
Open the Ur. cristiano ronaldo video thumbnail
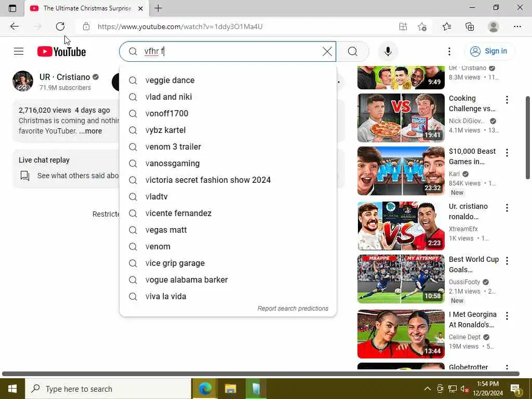tap(401, 226)
